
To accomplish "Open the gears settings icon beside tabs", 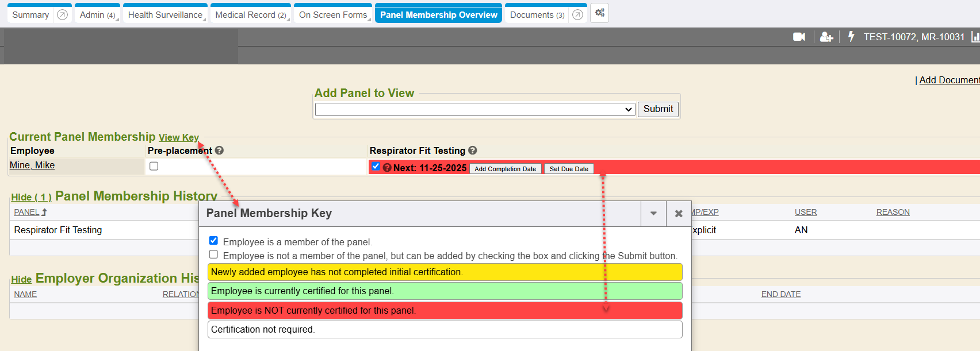I will pyautogui.click(x=599, y=13).
